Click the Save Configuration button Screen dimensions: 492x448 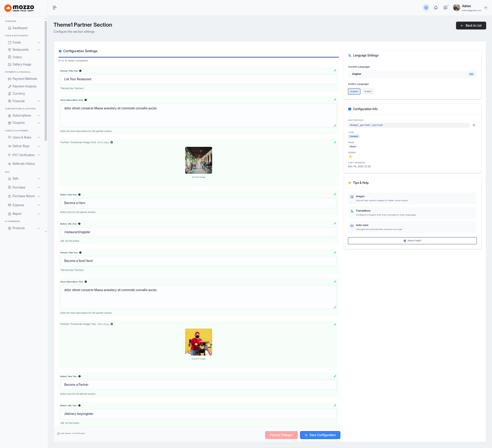320,435
